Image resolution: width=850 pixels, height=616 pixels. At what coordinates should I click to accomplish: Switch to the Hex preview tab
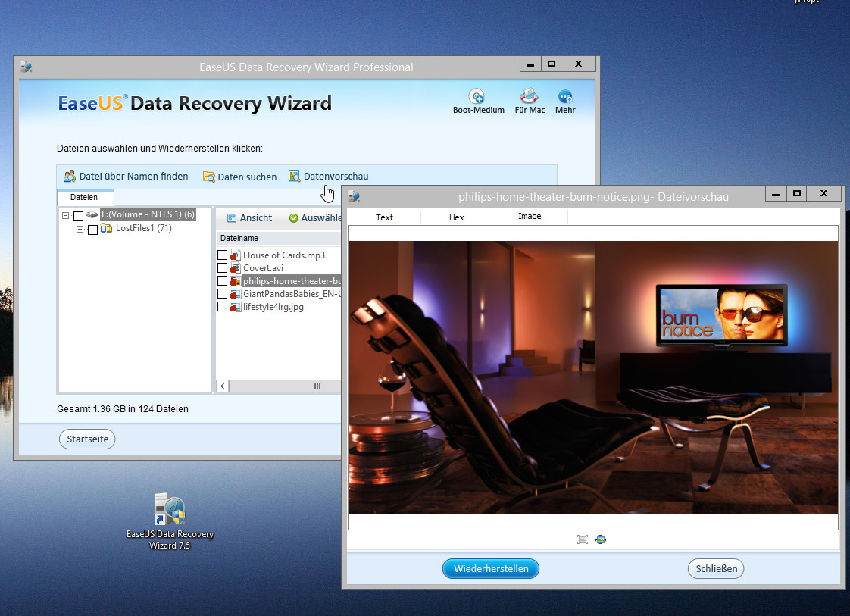coord(456,217)
